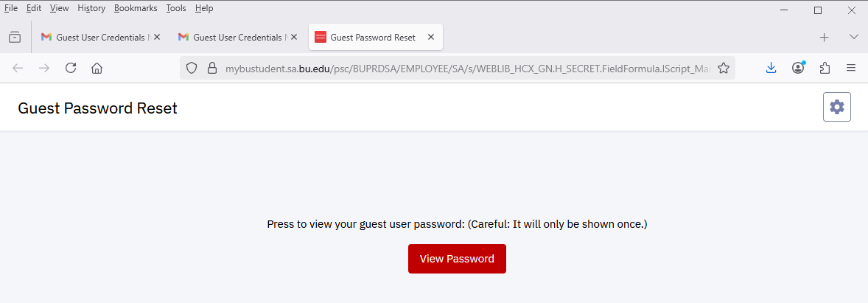Open the Tools menu
Viewport: 868px width, 303px height.
pyautogui.click(x=176, y=8)
